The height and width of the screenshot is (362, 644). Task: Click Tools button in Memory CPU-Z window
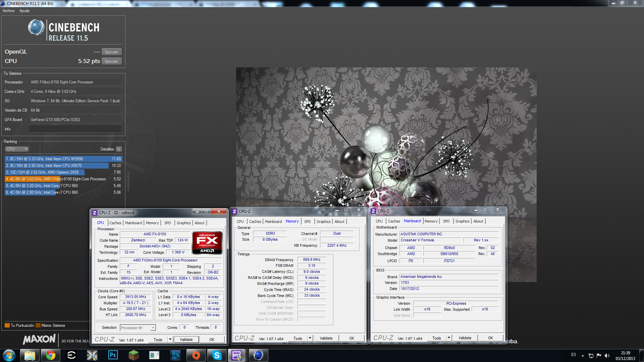tap(298, 338)
